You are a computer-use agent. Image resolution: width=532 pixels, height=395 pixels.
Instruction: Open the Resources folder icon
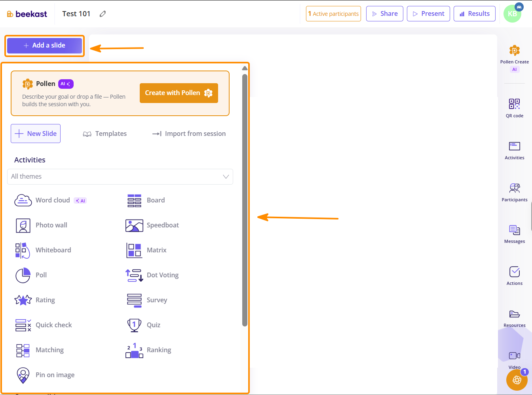click(514, 314)
